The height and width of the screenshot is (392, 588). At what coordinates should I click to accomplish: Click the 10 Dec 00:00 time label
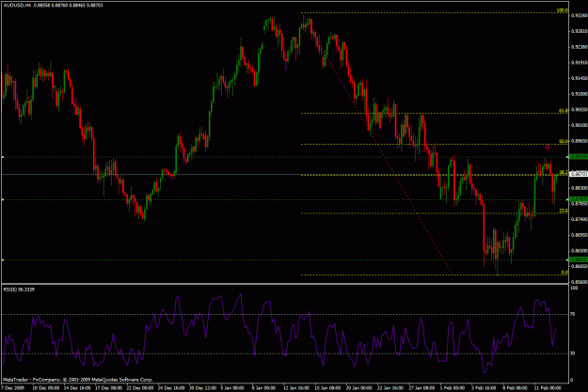[x=46, y=388]
